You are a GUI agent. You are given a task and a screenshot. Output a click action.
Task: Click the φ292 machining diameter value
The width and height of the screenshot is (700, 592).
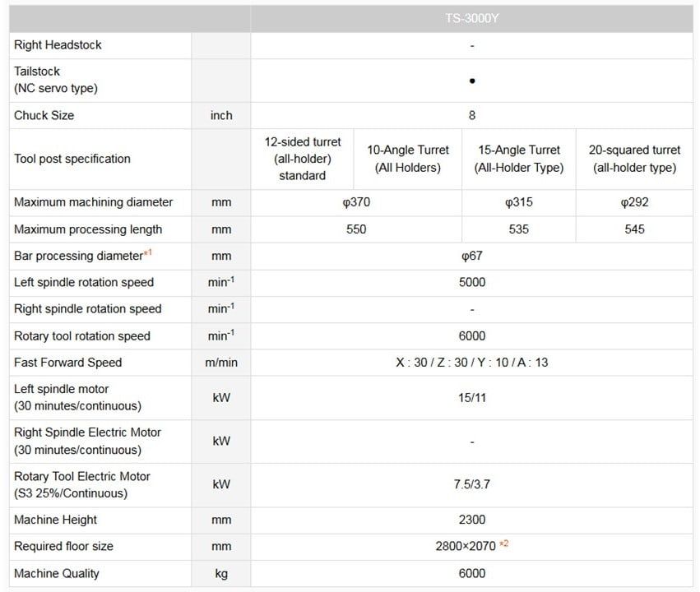(634, 202)
